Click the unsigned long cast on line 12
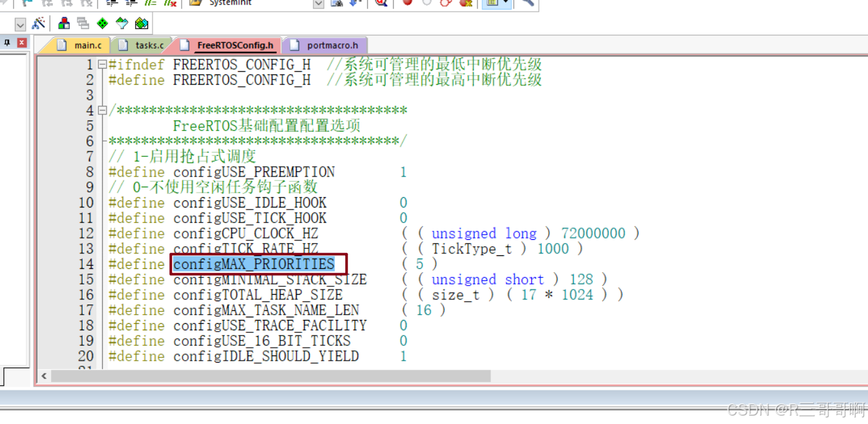868x424 pixels. tap(484, 233)
